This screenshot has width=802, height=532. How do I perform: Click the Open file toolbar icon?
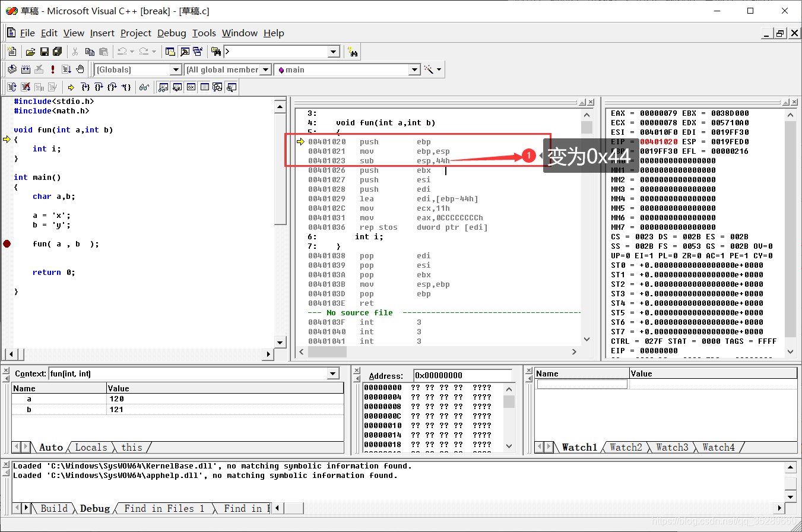point(30,52)
